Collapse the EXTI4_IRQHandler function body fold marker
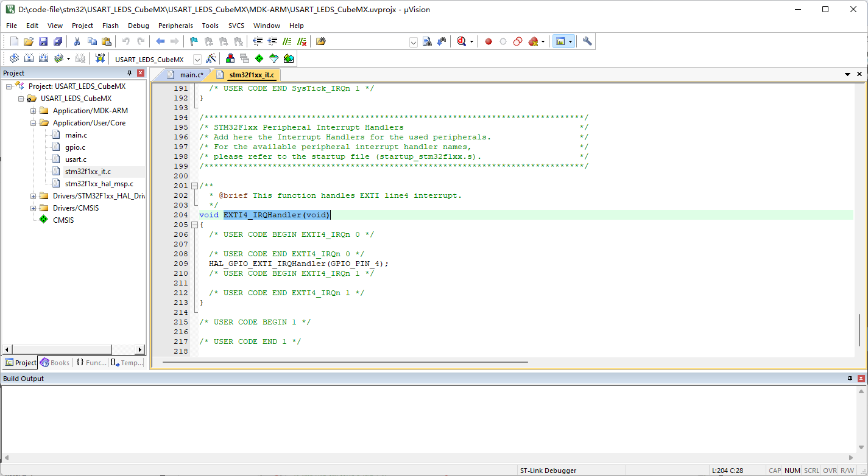The height and width of the screenshot is (476, 868). 194,225
